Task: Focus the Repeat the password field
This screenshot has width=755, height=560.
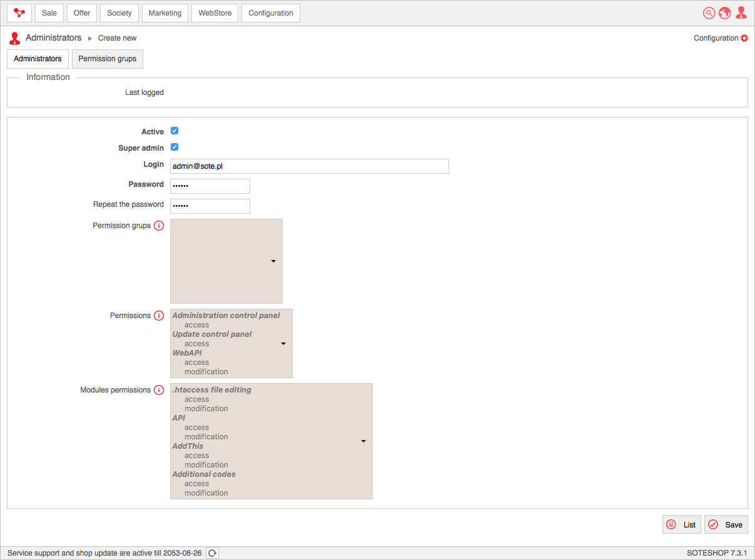Action: [x=210, y=206]
